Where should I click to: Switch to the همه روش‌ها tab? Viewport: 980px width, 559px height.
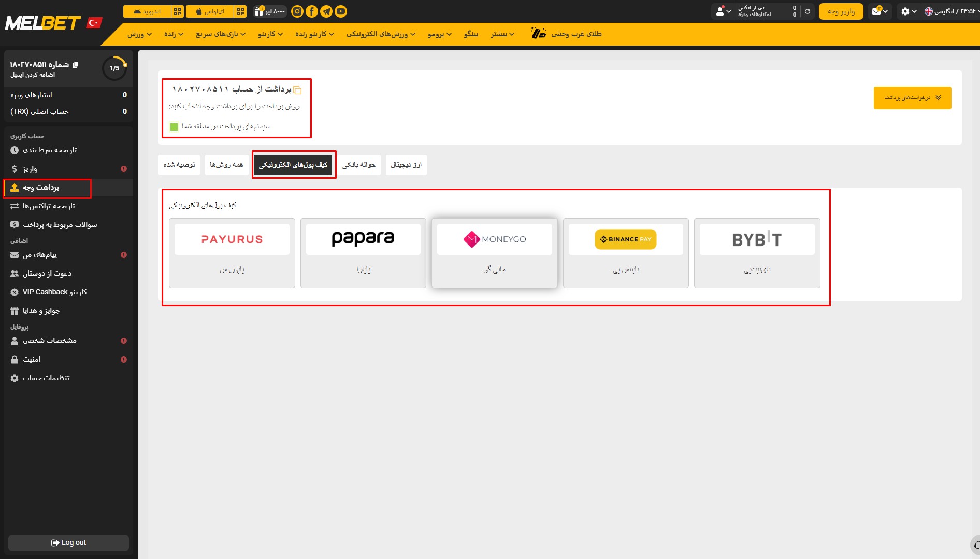pyautogui.click(x=226, y=165)
